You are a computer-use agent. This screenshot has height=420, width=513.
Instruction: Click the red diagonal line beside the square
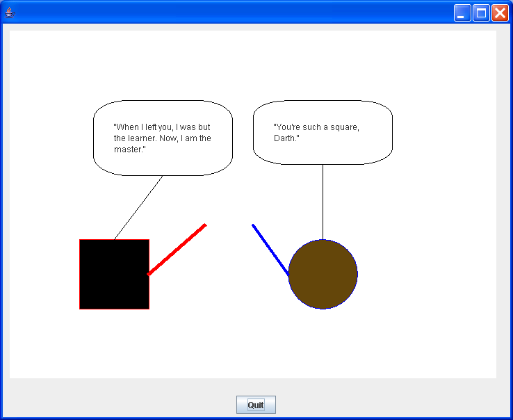[x=177, y=250]
